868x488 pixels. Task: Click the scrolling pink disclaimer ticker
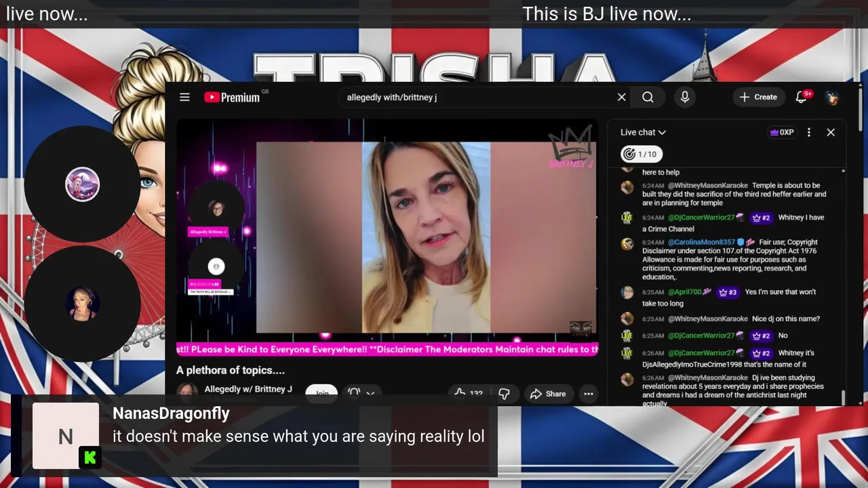point(387,350)
